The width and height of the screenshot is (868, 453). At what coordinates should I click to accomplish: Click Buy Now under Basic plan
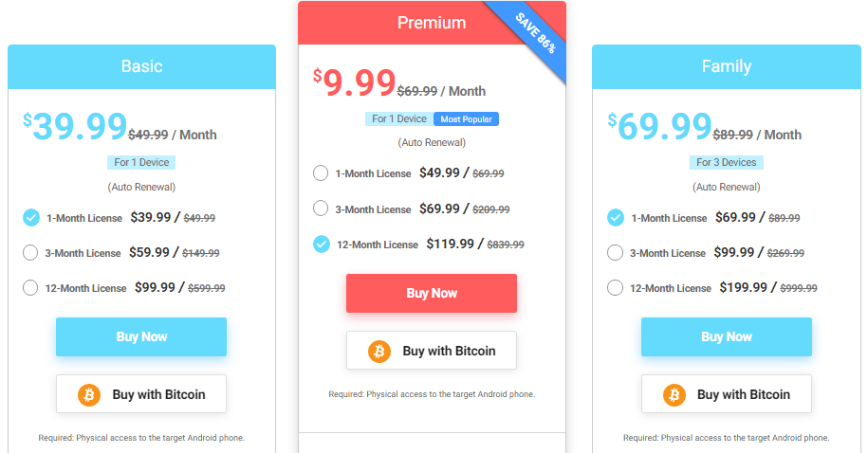tap(141, 336)
